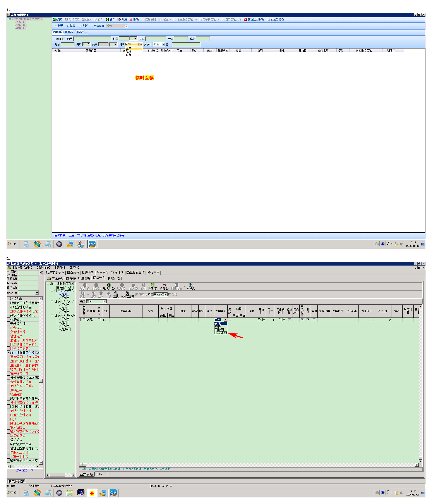Screen dimensions: 432x504
Task: Select the 中医 radio button
Action: 9,275
